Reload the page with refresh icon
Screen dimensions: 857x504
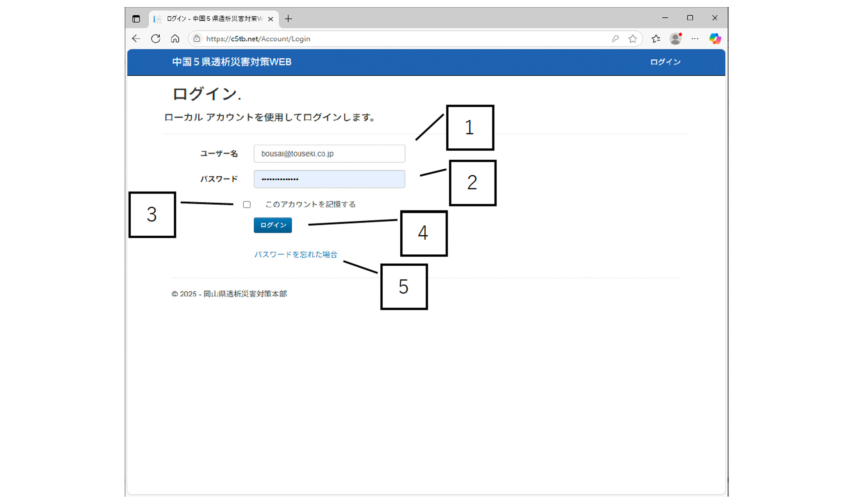coord(156,39)
